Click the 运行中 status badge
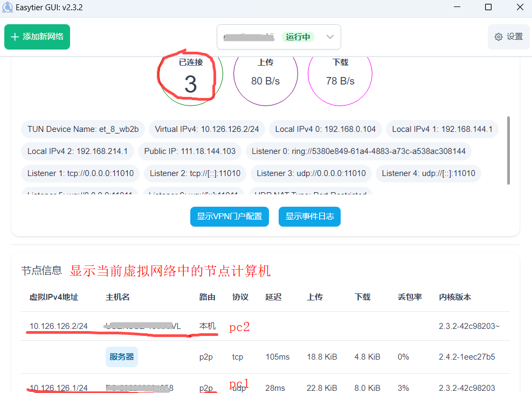This screenshot has width=532, height=393. coord(298,37)
